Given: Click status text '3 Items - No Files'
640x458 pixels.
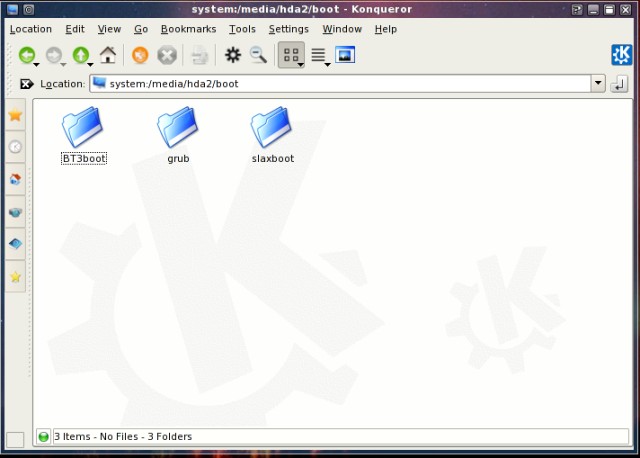Looking at the screenshot, I should [x=96, y=437].
